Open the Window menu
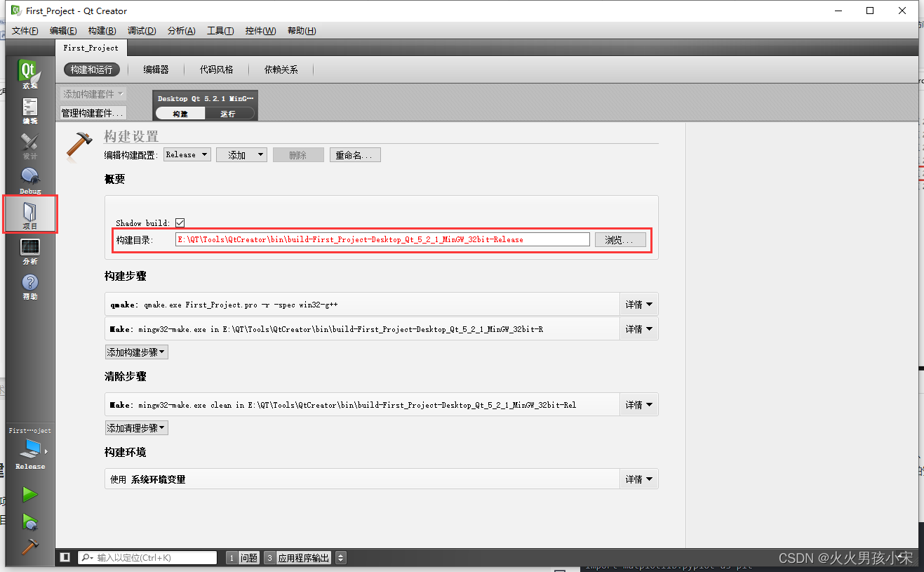This screenshot has height=572, width=924. click(x=260, y=31)
